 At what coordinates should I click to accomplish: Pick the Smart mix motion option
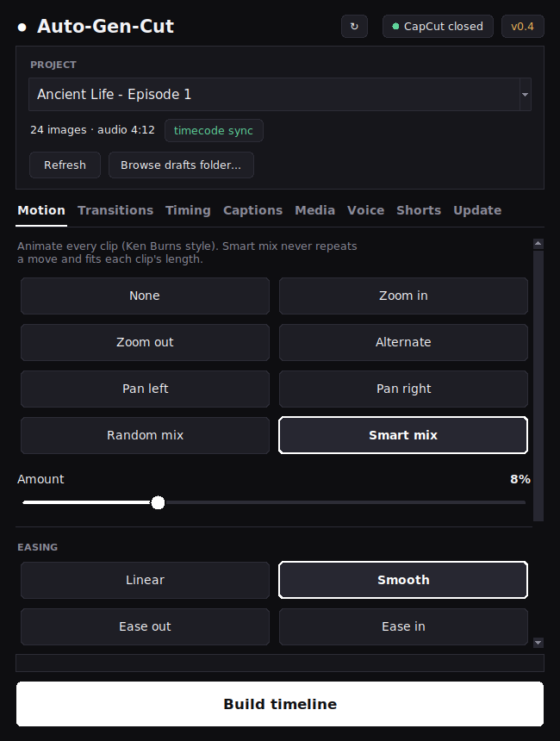point(403,435)
